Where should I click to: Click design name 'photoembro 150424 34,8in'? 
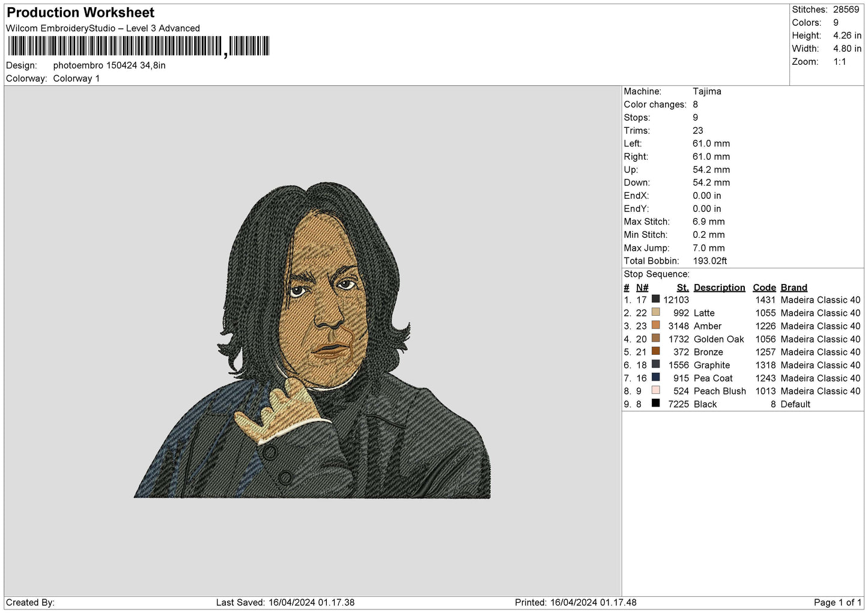coord(109,65)
